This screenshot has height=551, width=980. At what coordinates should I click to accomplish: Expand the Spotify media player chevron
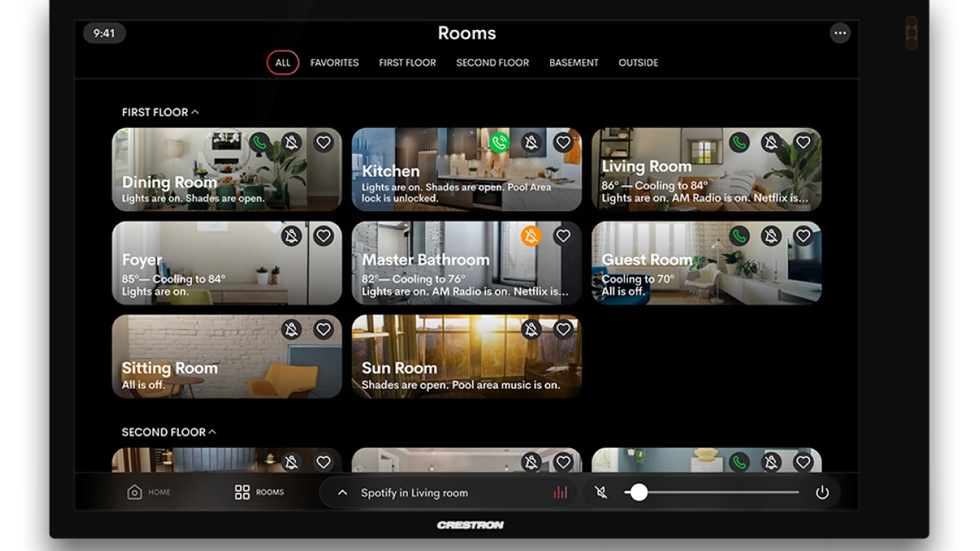tap(342, 492)
